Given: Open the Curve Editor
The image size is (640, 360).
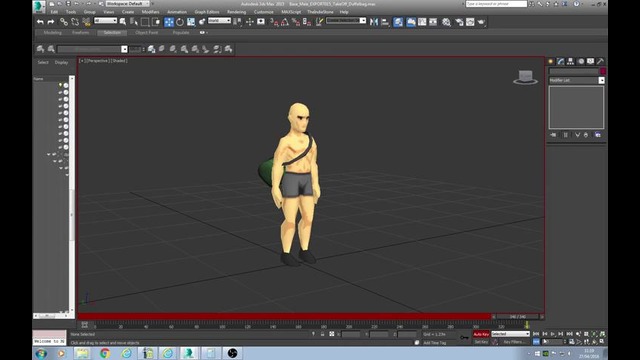Looking at the screenshot, I should pyautogui.click(x=422, y=22).
